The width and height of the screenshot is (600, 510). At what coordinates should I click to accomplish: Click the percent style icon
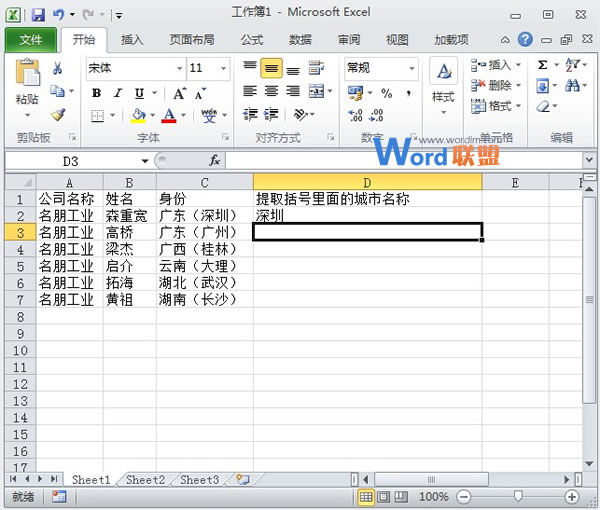click(386, 93)
